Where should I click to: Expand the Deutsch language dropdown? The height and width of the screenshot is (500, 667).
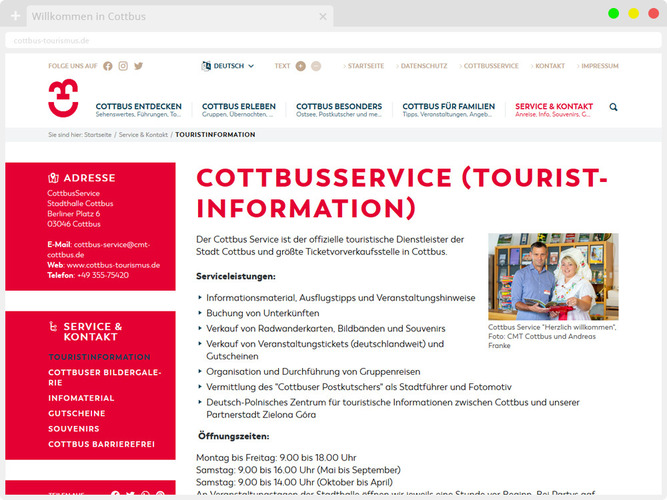tap(228, 66)
